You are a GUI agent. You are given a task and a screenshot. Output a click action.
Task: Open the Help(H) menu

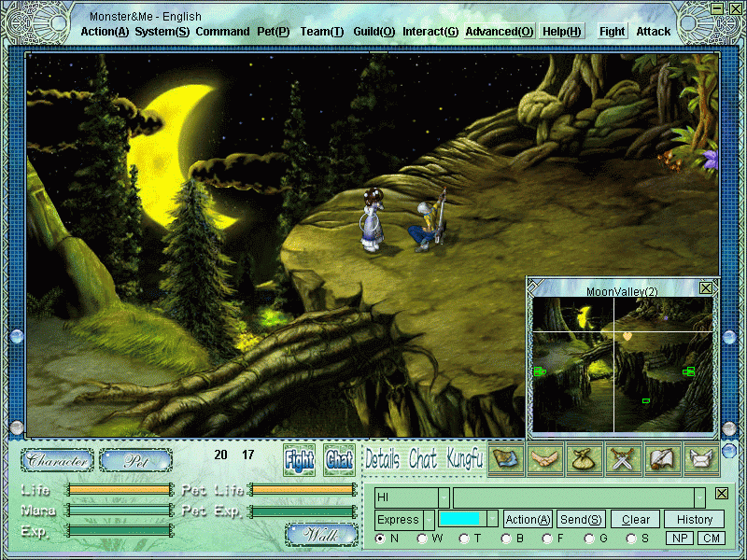pos(562,32)
